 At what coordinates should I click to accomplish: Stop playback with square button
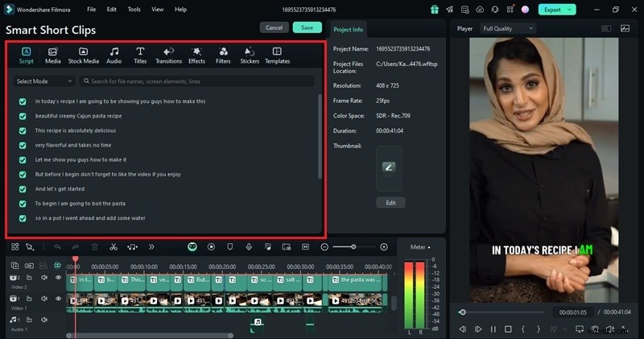(x=508, y=329)
